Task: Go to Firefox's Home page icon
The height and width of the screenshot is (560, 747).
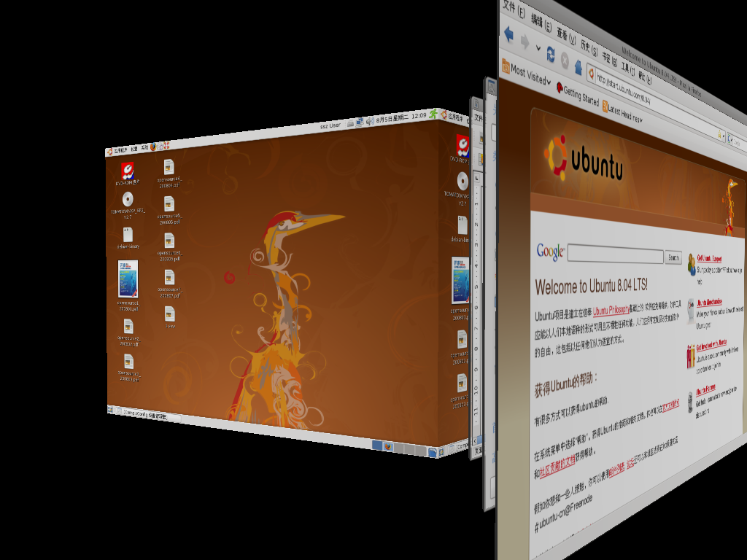Action: (x=578, y=66)
